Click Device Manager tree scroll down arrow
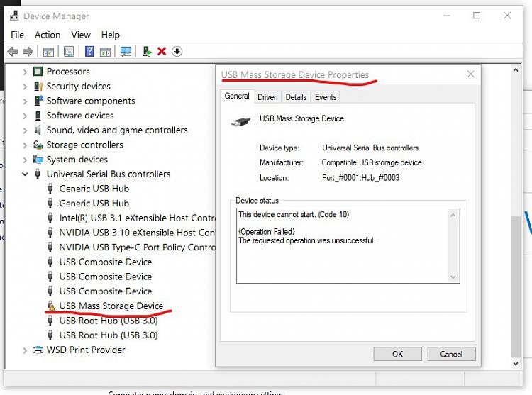 [x=516, y=364]
